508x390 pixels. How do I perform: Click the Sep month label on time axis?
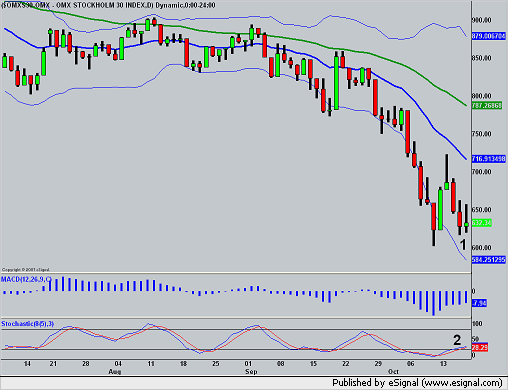(x=251, y=372)
